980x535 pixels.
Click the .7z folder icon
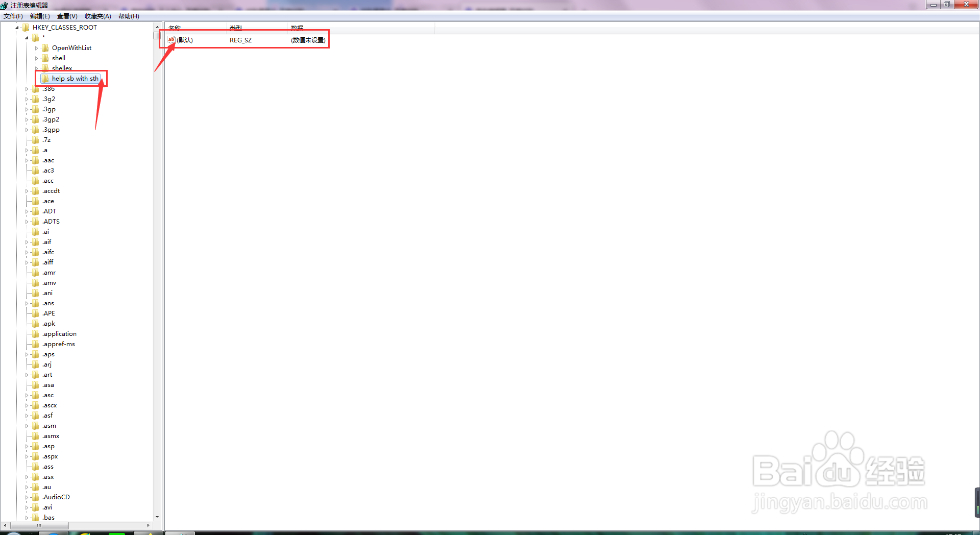[x=35, y=140]
